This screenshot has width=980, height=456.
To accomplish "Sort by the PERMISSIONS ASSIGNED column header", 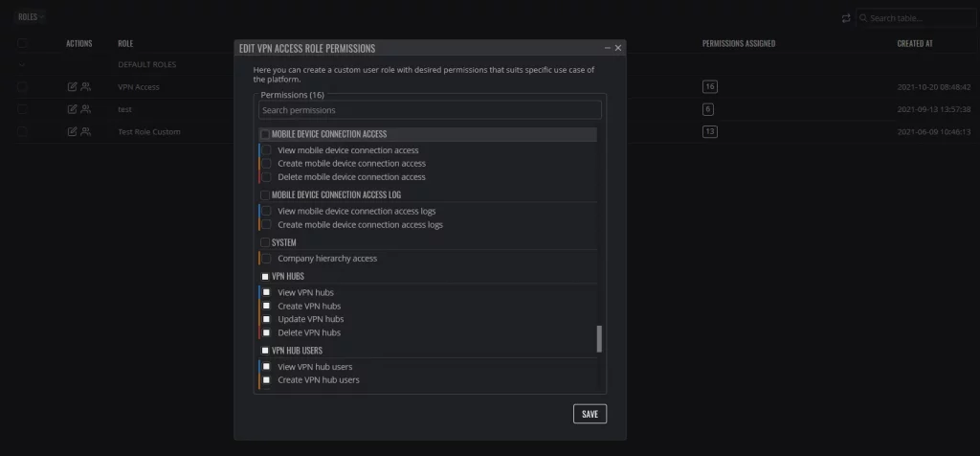I will pos(739,44).
